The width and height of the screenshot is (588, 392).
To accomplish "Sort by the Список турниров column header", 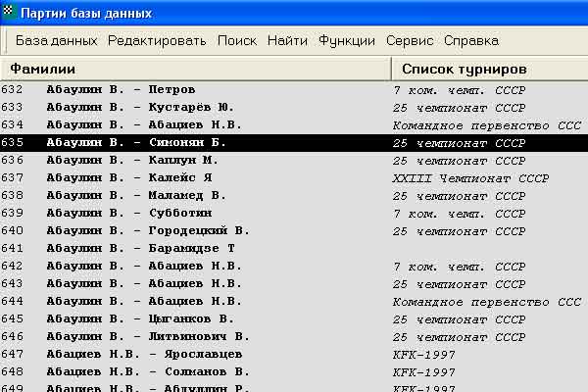I will point(490,69).
